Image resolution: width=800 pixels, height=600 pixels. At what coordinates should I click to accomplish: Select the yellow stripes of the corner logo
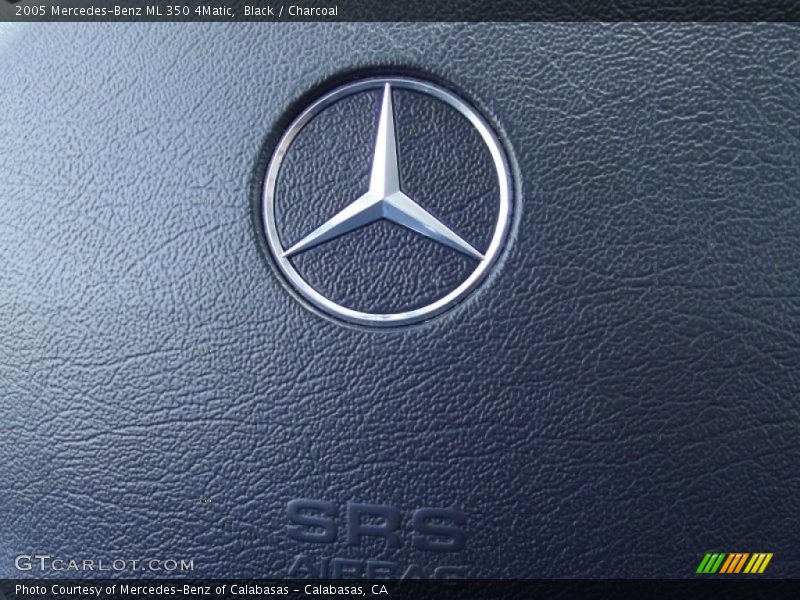point(759,563)
